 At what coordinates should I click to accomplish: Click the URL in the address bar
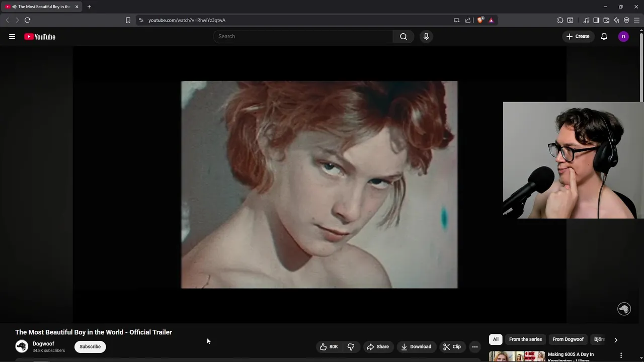pos(187,20)
